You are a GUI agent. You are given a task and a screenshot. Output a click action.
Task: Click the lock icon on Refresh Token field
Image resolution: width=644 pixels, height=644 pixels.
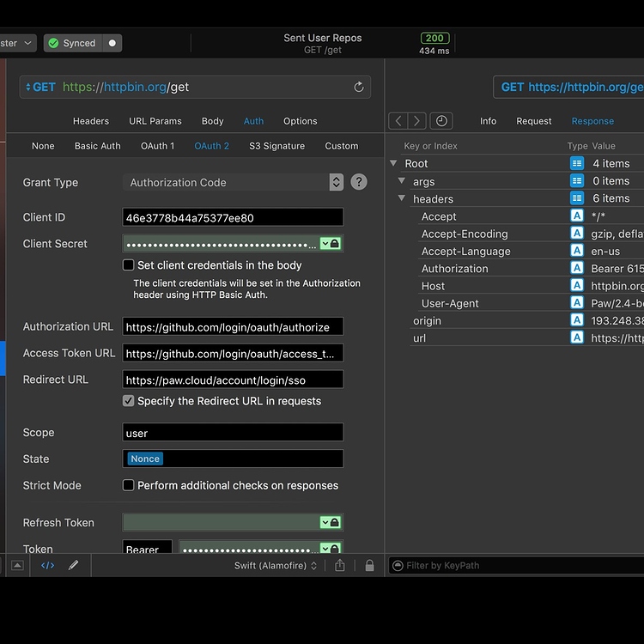pyautogui.click(x=335, y=522)
